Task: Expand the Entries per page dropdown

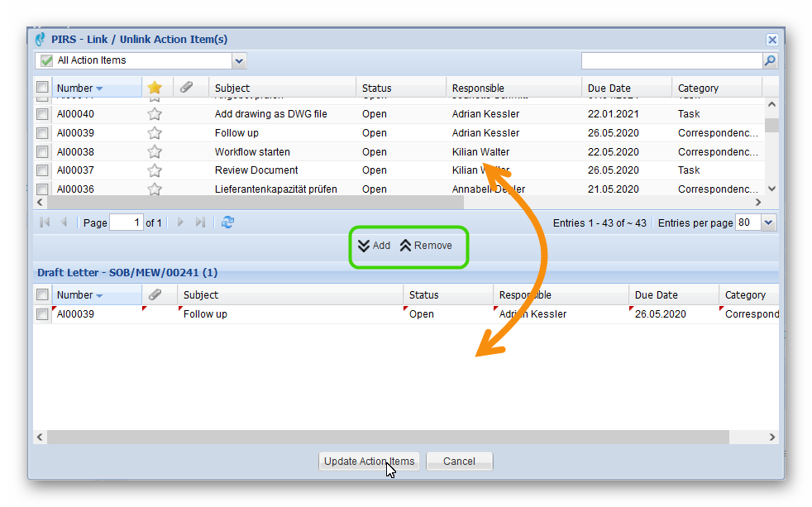Action: pos(768,222)
